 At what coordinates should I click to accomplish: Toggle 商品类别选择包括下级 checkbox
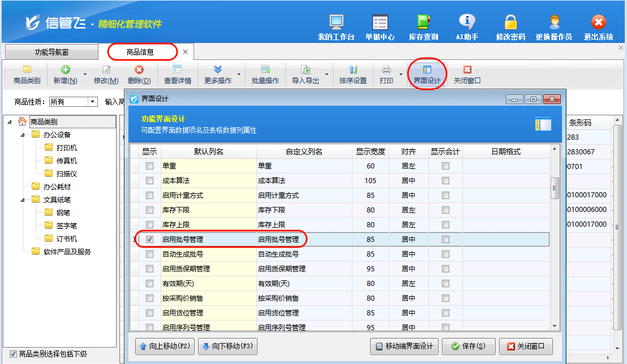tap(13, 354)
